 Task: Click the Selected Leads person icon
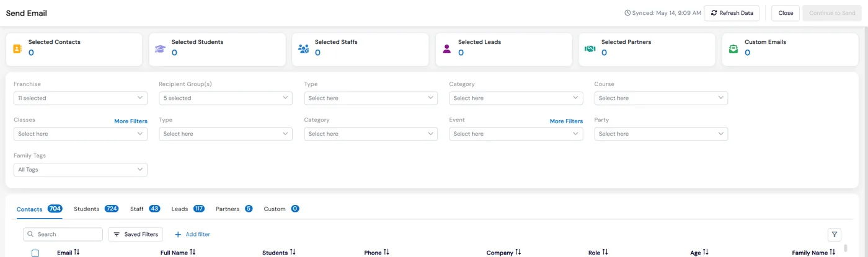(447, 48)
